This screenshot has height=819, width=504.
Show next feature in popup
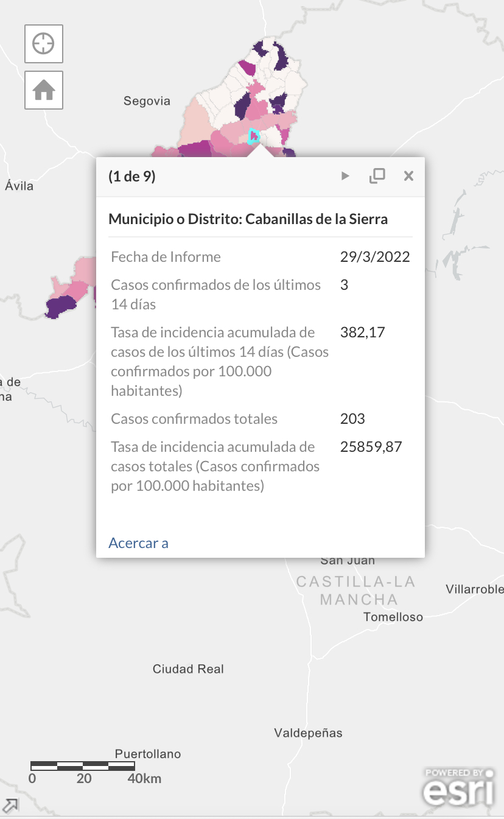[345, 176]
